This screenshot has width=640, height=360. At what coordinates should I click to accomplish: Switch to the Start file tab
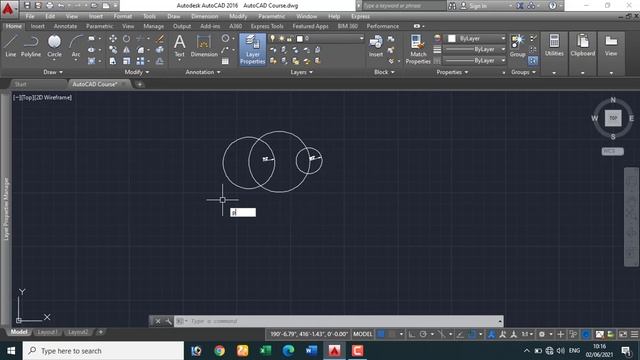pos(20,84)
